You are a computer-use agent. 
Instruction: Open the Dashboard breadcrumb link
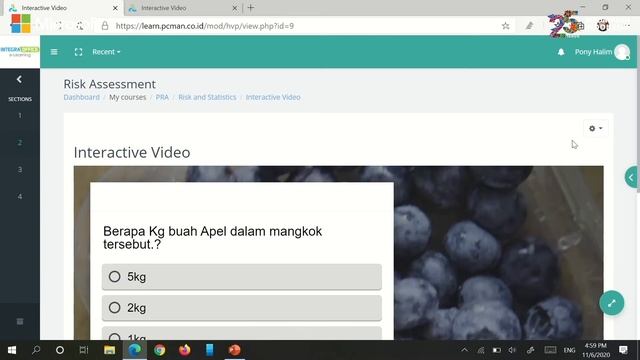[82, 97]
